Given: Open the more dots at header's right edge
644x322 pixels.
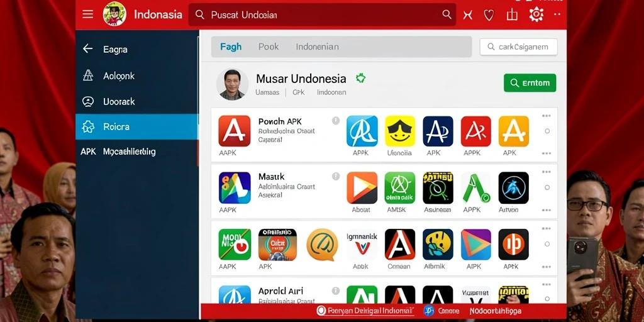Looking at the screenshot, I should [557, 14].
